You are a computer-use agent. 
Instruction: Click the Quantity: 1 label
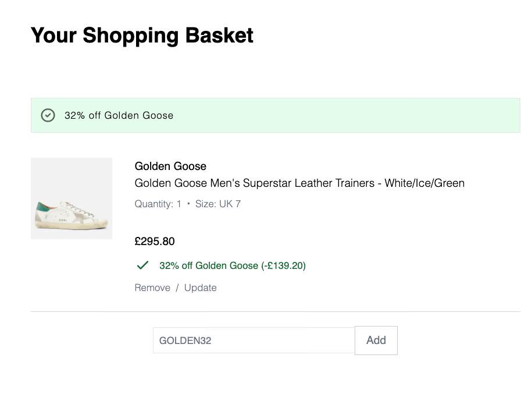coord(158,204)
